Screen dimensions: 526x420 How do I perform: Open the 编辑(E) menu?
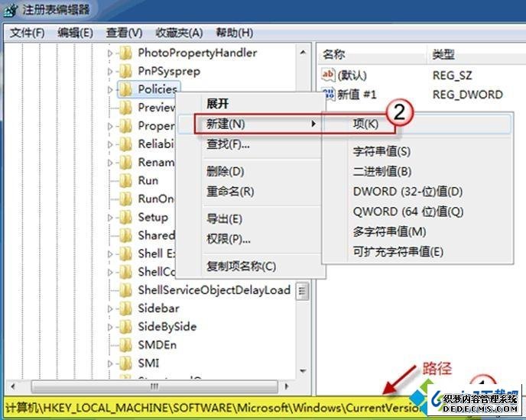[x=75, y=33]
